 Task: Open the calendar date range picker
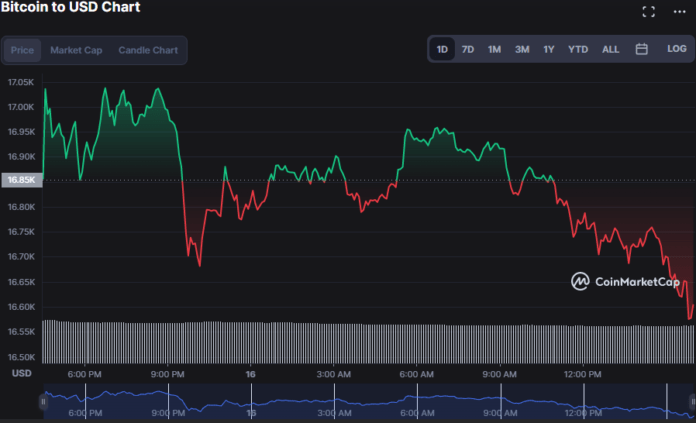pyautogui.click(x=642, y=49)
